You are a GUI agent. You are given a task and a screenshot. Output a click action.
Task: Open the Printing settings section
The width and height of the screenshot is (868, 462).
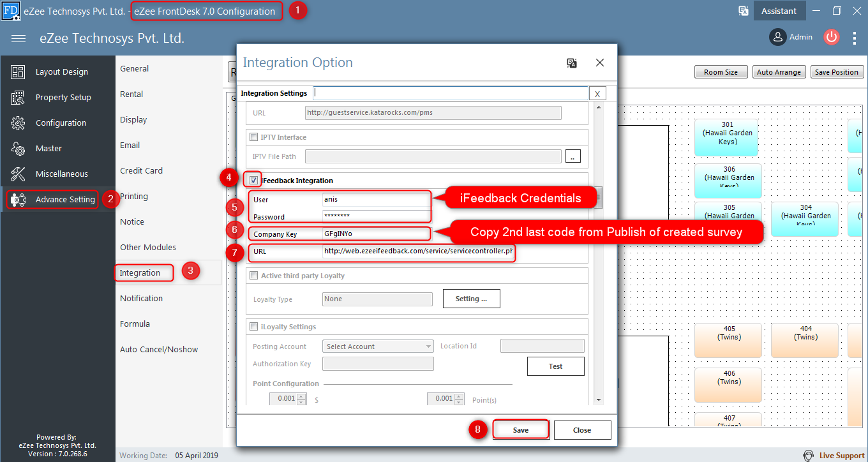[x=134, y=196]
